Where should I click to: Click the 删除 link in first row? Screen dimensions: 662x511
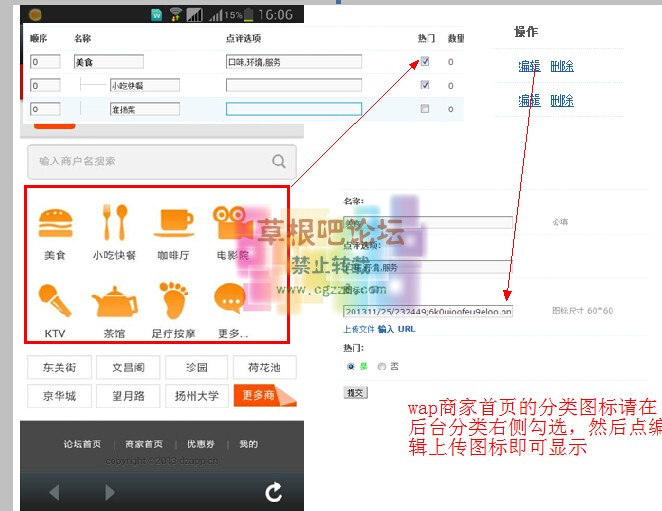pos(562,66)
